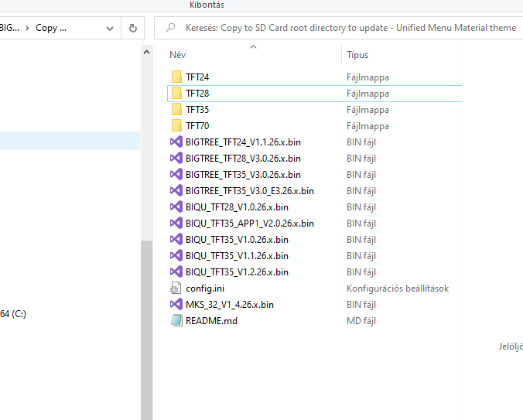The width and height of the screenshot is (523, 420).
Task: Select file name BIQU_TFT35_V1.1.26.x.bin
Action: [x=237, y=256]
